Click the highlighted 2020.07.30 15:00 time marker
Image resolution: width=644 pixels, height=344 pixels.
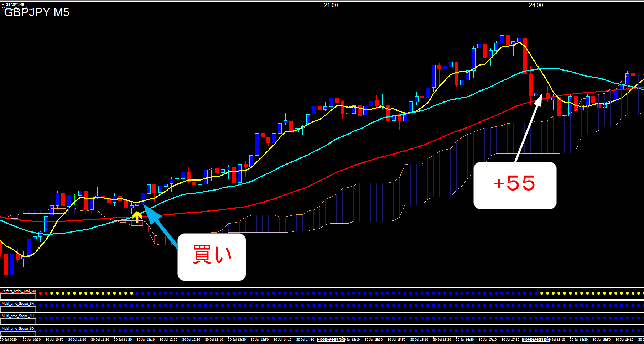point(331,340)
